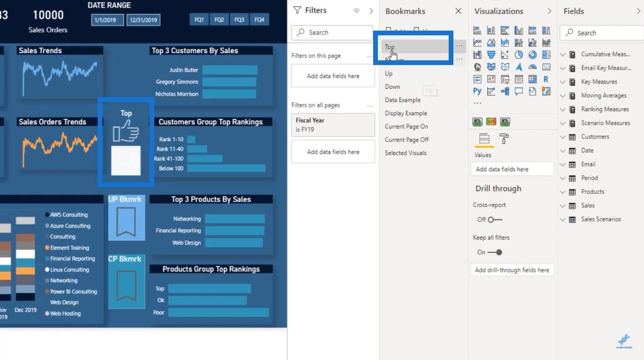Select the Up bookmark
This screenshot has width=644, height=360.
click(x=389, y=74)
